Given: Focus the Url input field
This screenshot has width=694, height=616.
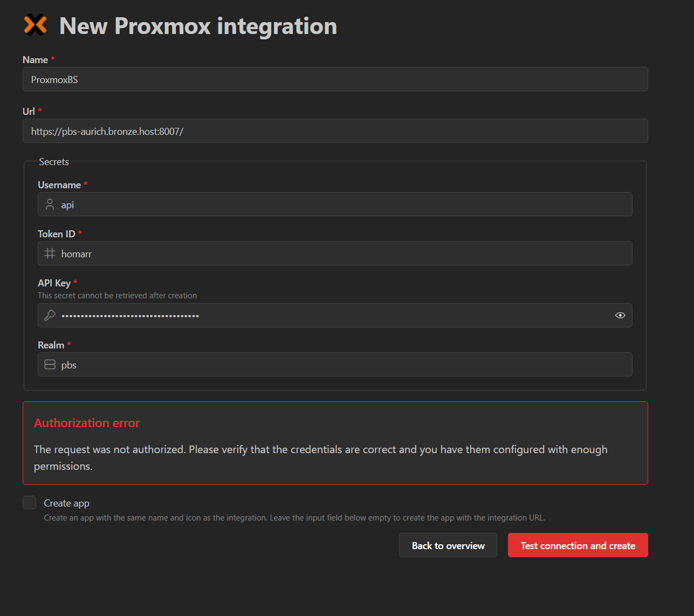Looking at the screenshot, I should coord(335,131).
